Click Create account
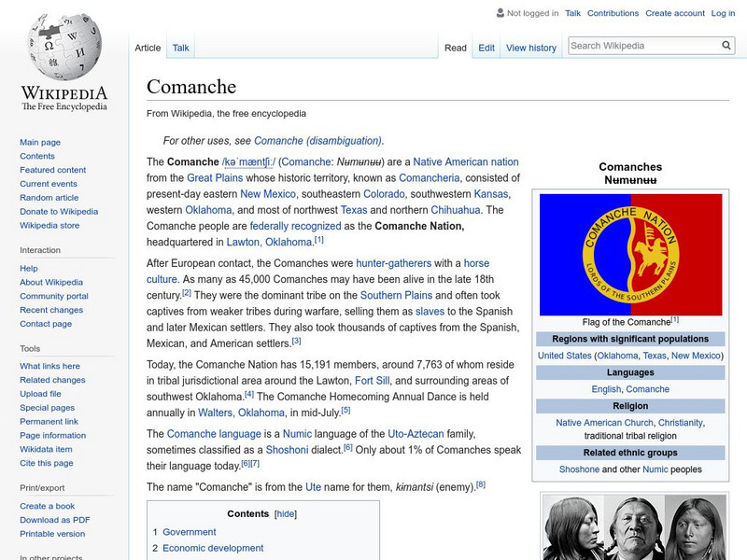The image size is (747, 560). pyautogui.click(x=675, y=13)
